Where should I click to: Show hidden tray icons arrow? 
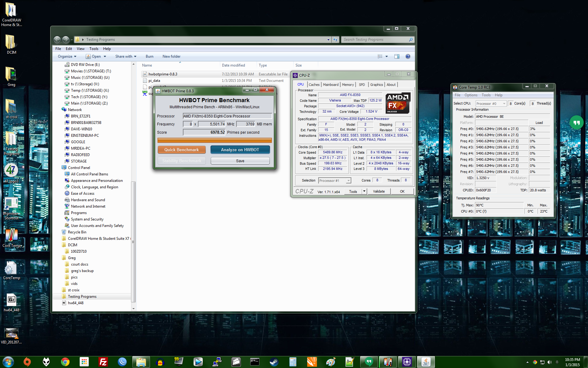[x=527, y=362]
